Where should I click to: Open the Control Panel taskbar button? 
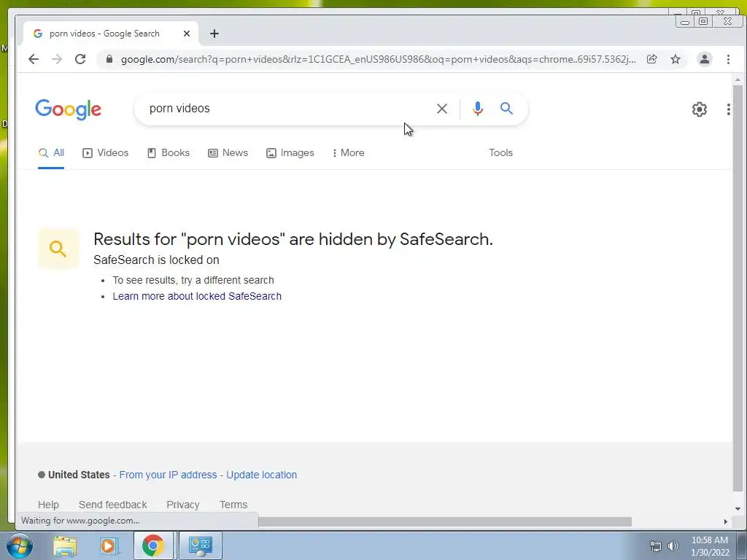tap(200, 545)
